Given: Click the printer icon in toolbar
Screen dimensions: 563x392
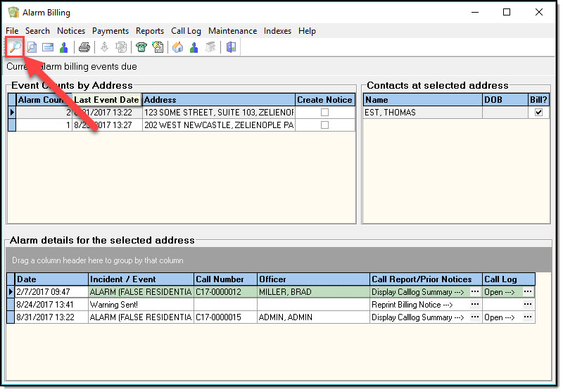Looking at the screenshot, I should (x=84, y=47).
